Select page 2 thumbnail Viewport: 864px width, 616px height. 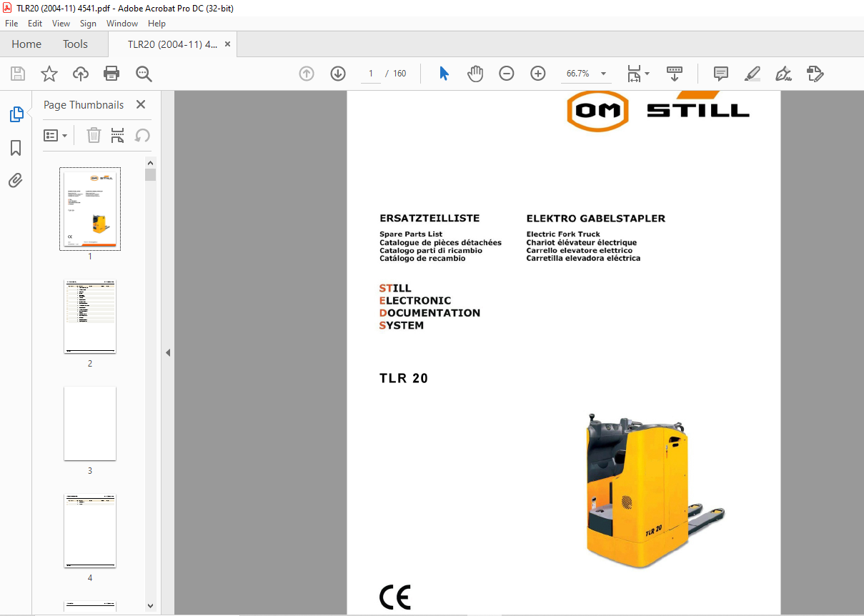[90, 317]
